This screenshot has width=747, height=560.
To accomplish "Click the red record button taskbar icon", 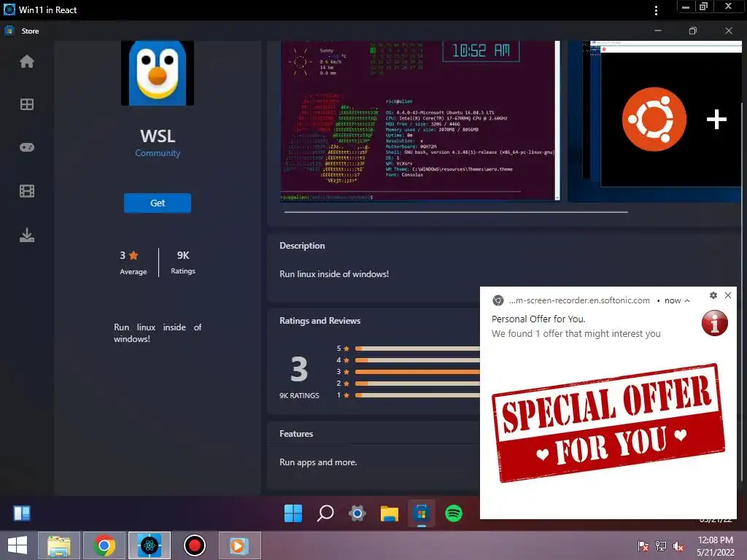I will (194, 545).
